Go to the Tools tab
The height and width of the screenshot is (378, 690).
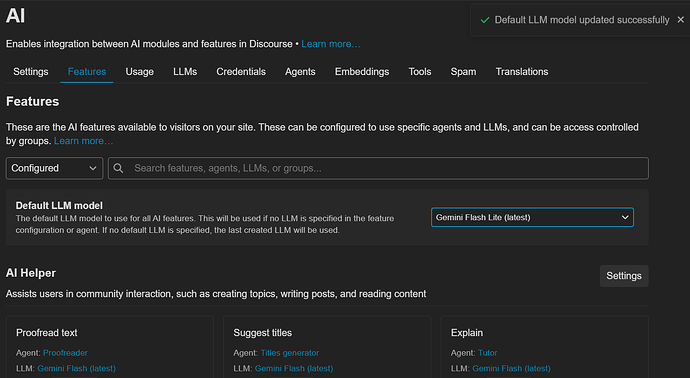click(x=420, y=72)
